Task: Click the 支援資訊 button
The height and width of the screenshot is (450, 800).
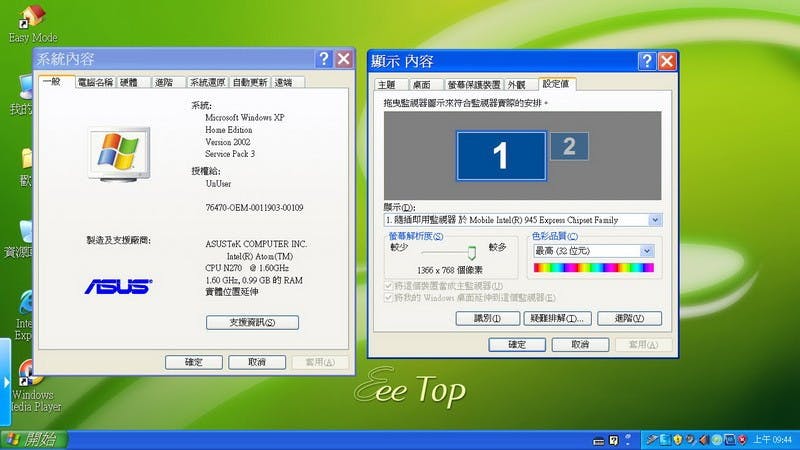Action: (252, 322)
